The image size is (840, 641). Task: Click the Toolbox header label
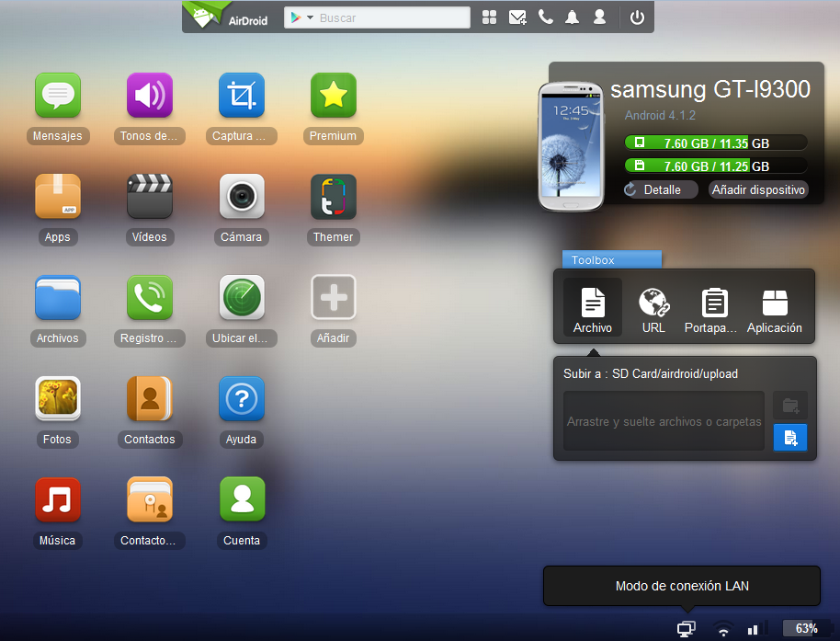coord(612,259)
